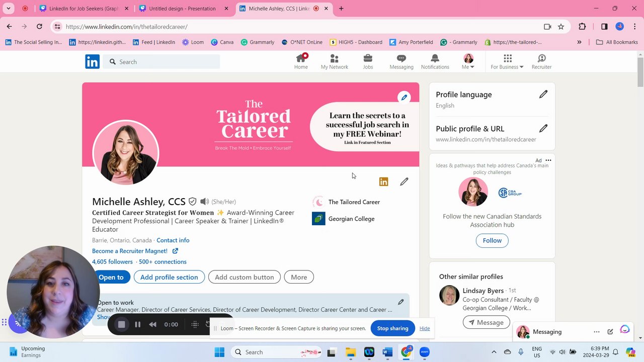
Task: Edit the pink banner background photo
Action: (x=404, y=98)
